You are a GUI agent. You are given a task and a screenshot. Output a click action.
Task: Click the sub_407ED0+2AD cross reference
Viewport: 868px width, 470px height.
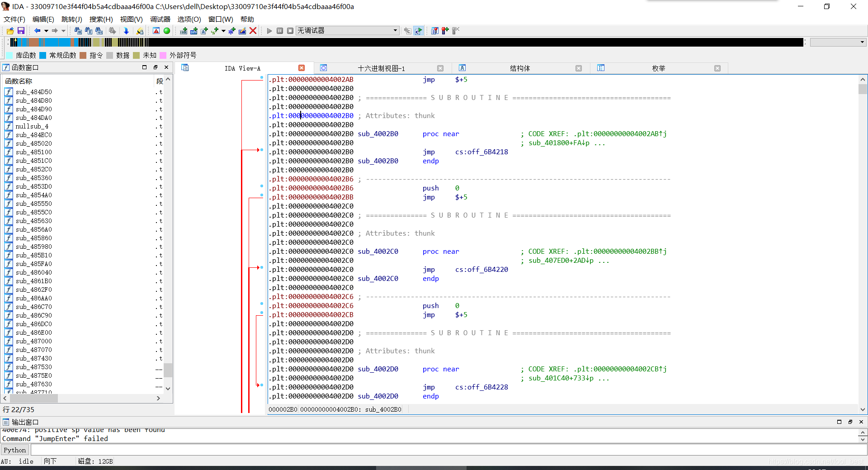[x=561, y=261]
